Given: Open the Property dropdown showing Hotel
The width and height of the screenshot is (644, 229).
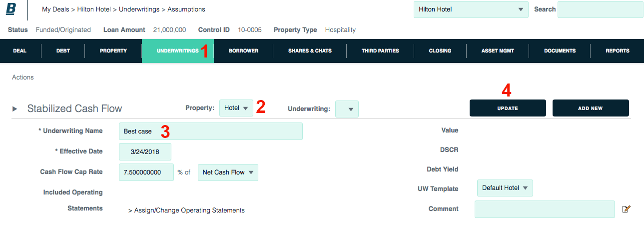Looking at the screenshot, I should tap(236, 108).
